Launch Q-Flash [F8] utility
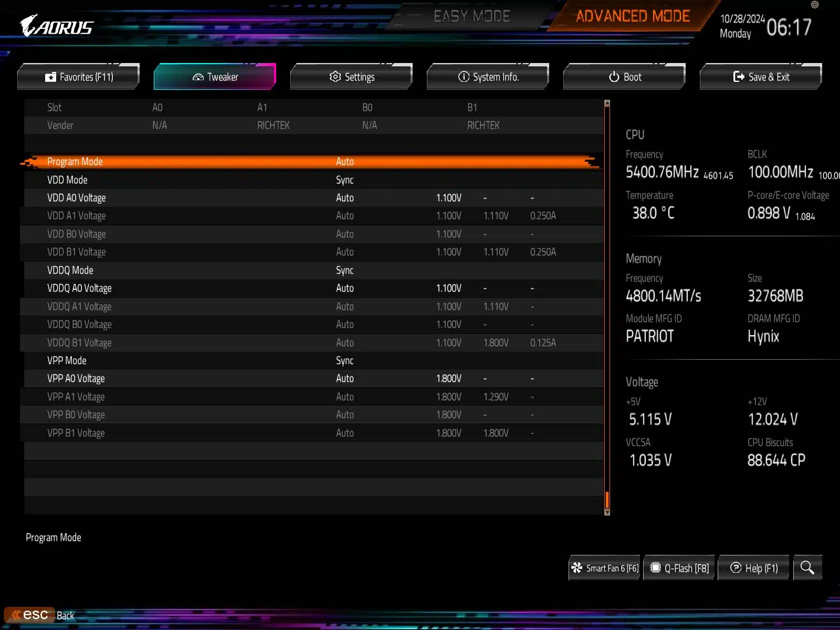The image size is (840, 630). click(680, 568)
